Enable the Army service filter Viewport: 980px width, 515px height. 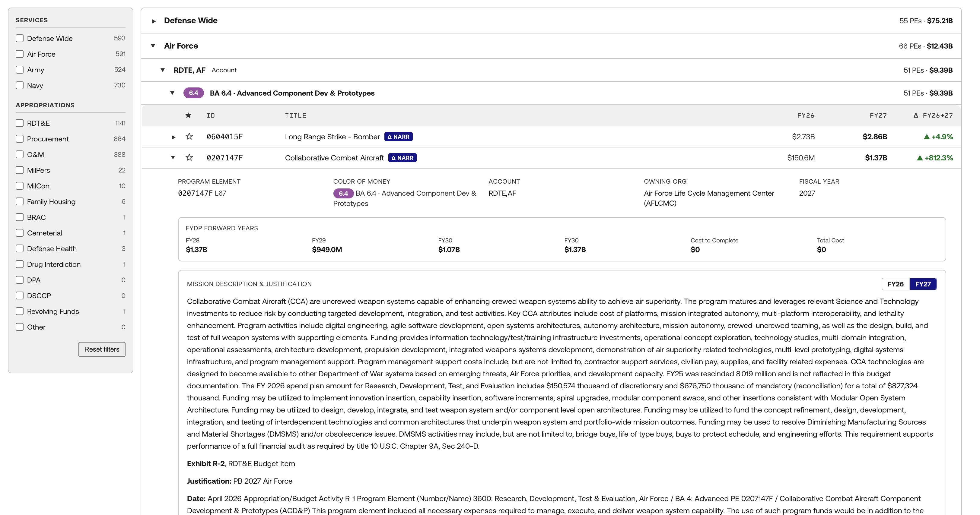tap(20, 70)
